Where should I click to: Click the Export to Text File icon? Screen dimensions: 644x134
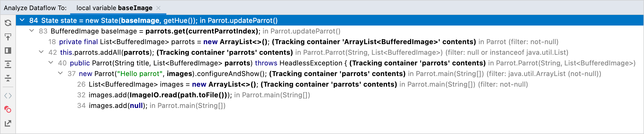tap(8, 123)
